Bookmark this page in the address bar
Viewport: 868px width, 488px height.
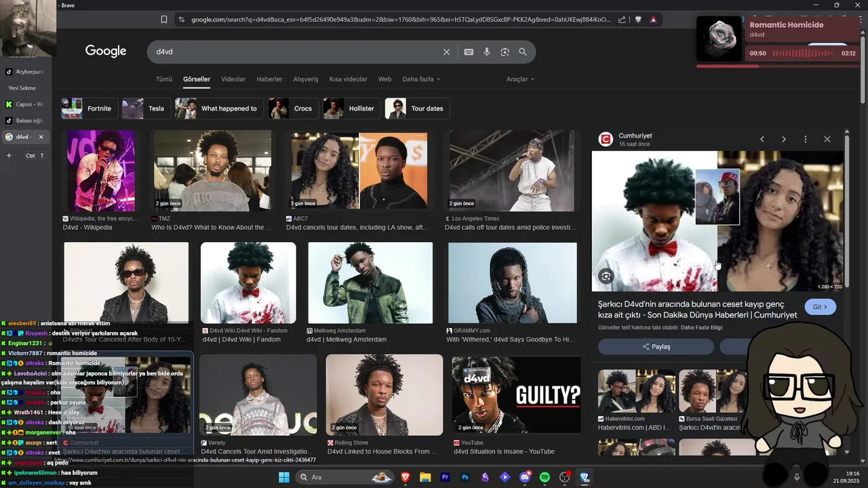(x=164, y=20)
